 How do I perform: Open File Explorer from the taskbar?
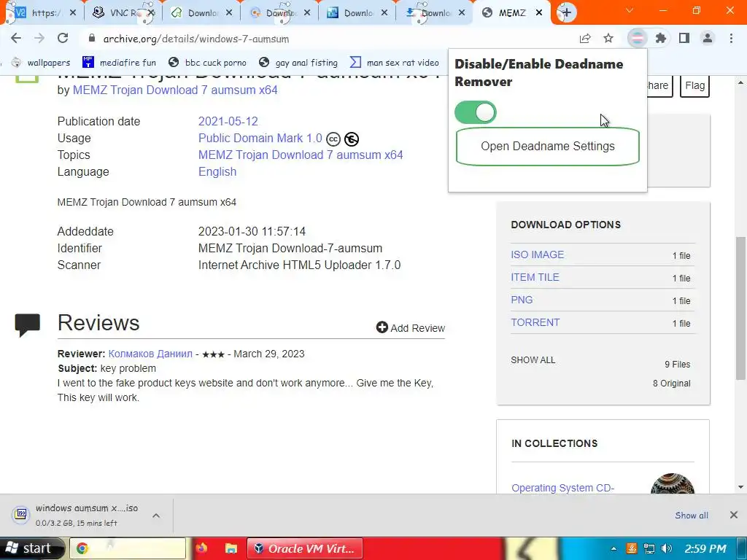coord(231,548)
